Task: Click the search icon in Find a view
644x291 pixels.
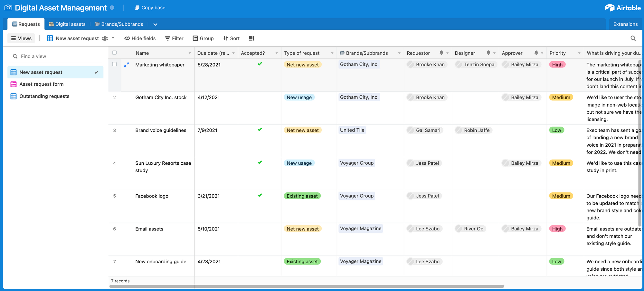Action: pos(15,56)
